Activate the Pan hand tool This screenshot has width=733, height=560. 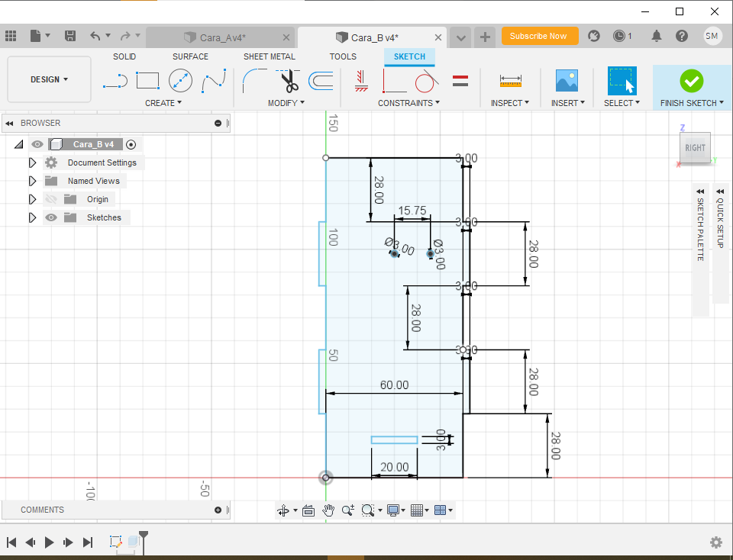(x=328, y=510)
